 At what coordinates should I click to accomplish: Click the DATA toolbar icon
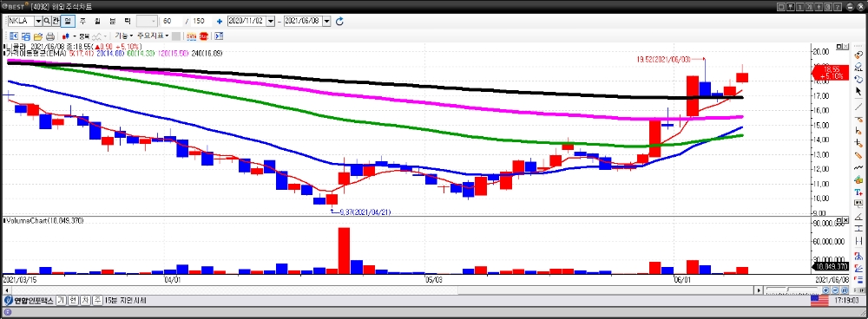pyautogui.click(x=192, y=36)
